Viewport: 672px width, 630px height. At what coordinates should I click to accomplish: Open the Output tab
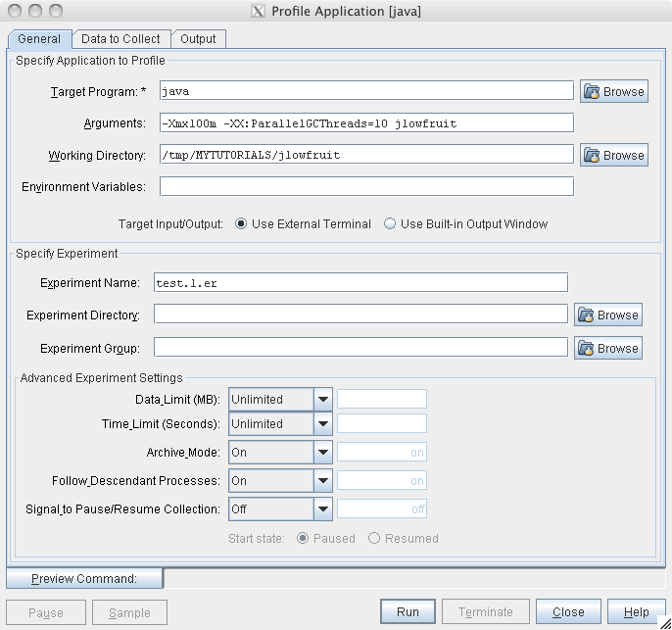click(198, 39)
